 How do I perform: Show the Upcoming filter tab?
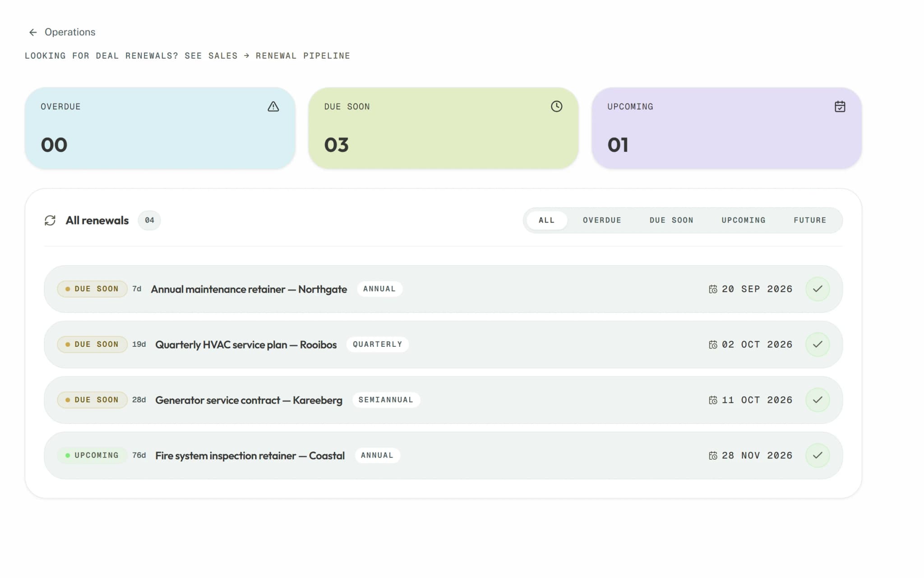pos(744,220)
